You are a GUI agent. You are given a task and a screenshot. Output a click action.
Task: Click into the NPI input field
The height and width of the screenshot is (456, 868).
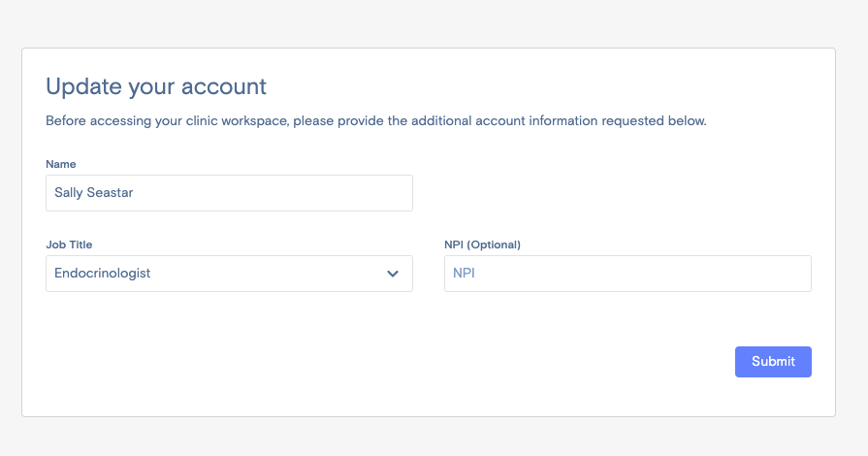point(627,274)
